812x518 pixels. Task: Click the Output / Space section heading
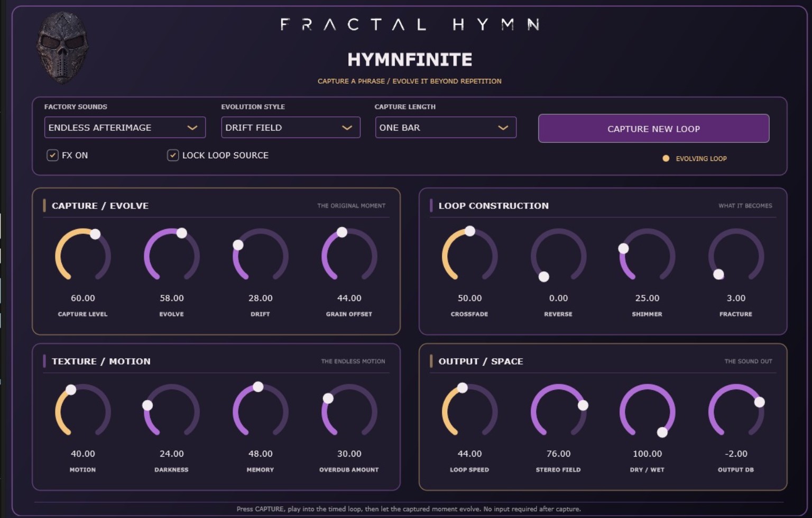pyautogui.click(x=481, y=361)
